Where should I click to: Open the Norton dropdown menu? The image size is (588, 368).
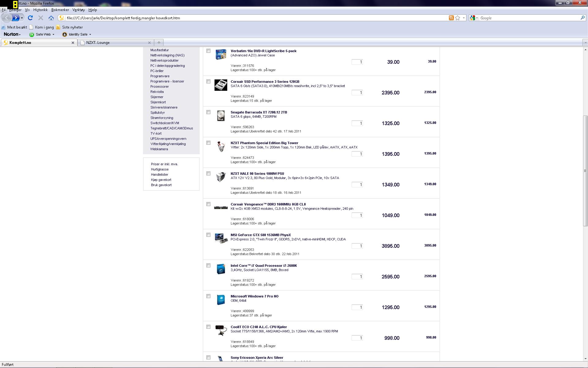12,34
